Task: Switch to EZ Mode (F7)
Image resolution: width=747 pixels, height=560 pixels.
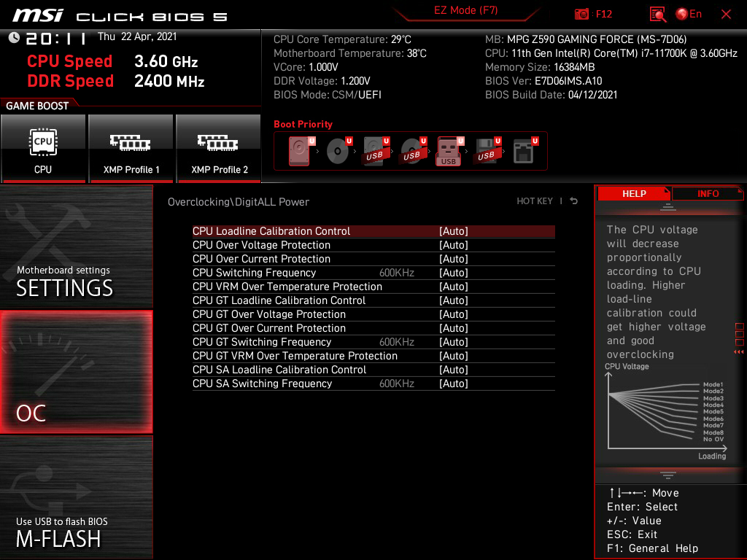Action: 465,10
